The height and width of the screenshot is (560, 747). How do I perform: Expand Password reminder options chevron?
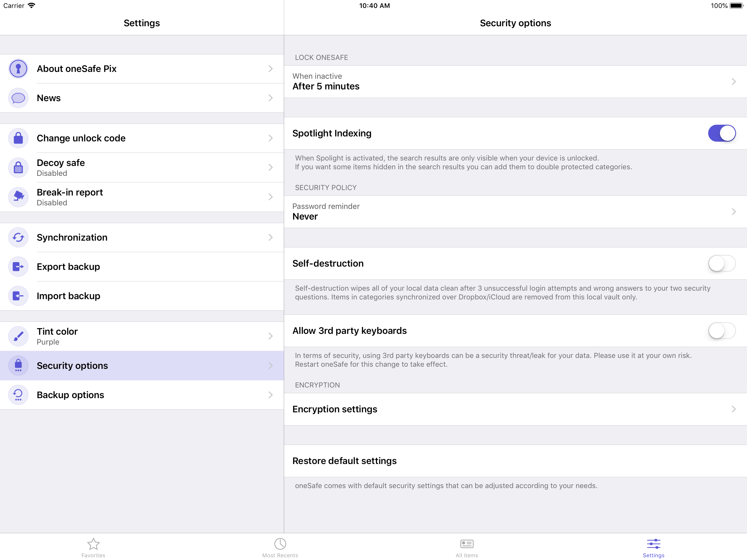tap(734, 212)
